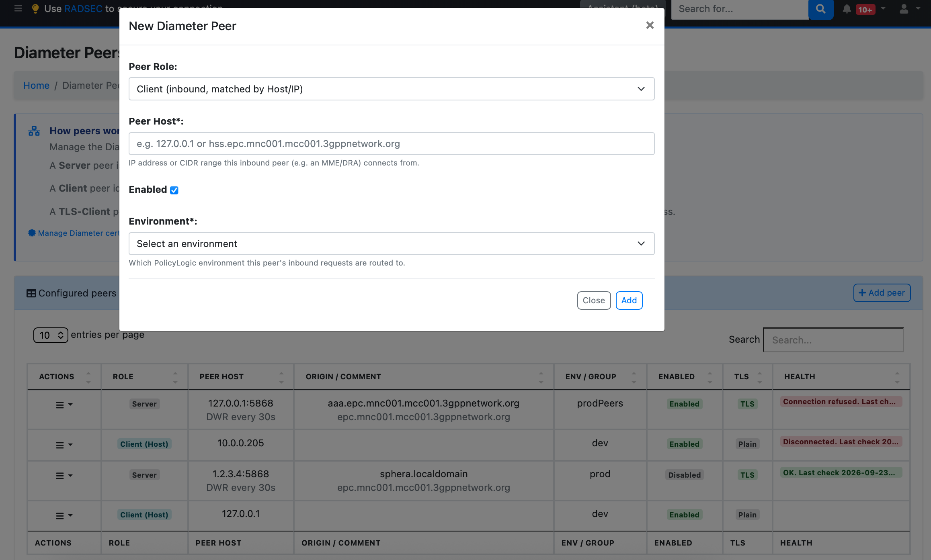
Task: Sort table by Env / Group column
Action: tap(600, 377)
